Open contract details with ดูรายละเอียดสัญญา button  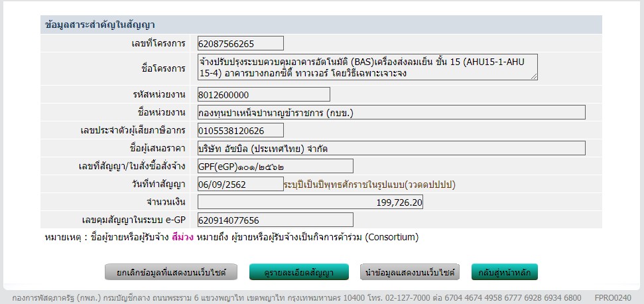(x=299, y=272)
